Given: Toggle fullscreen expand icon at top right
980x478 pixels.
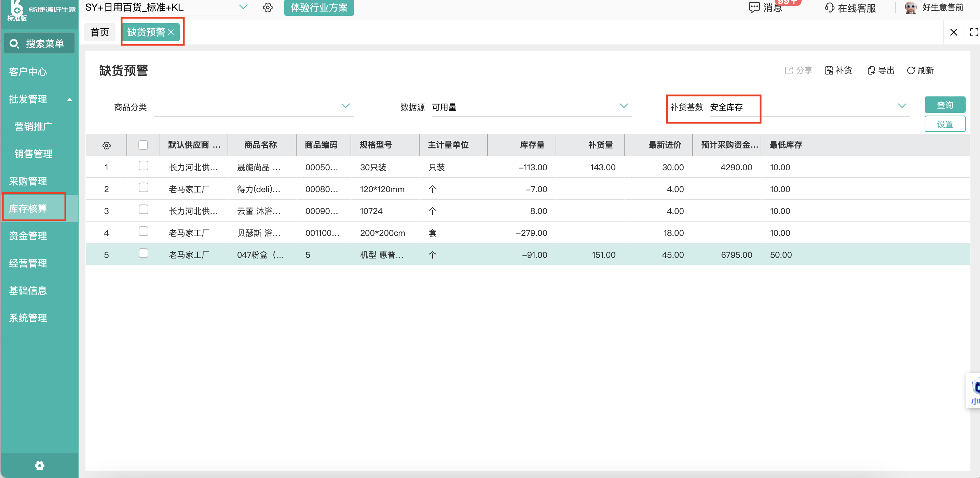Looking at the screenshot, I should pos(974,32).
